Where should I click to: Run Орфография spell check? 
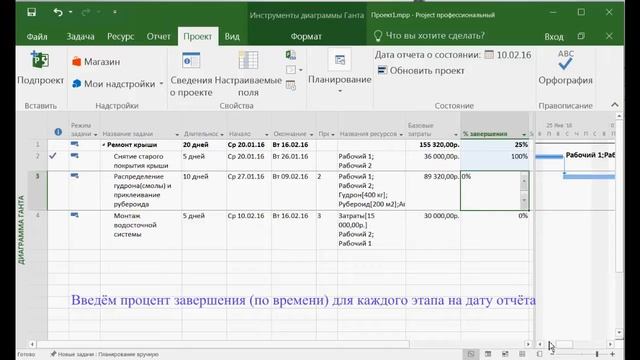(x=565, y=68)
